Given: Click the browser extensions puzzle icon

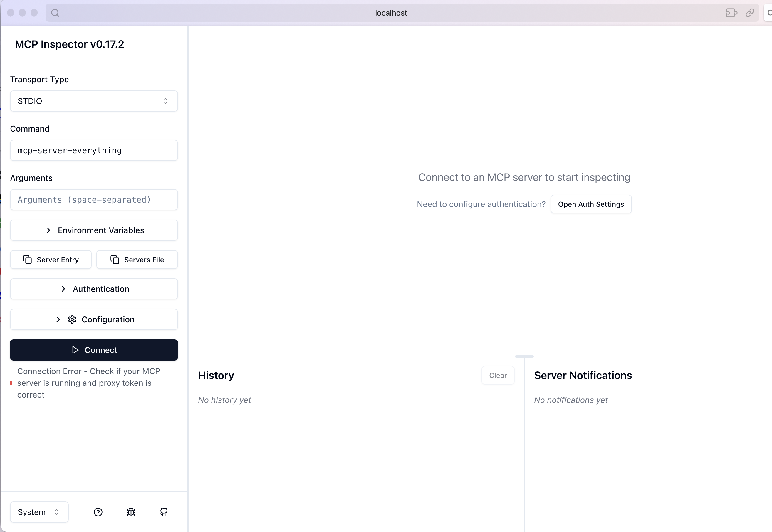Looking at the screenshot, I should coord(731,13).
